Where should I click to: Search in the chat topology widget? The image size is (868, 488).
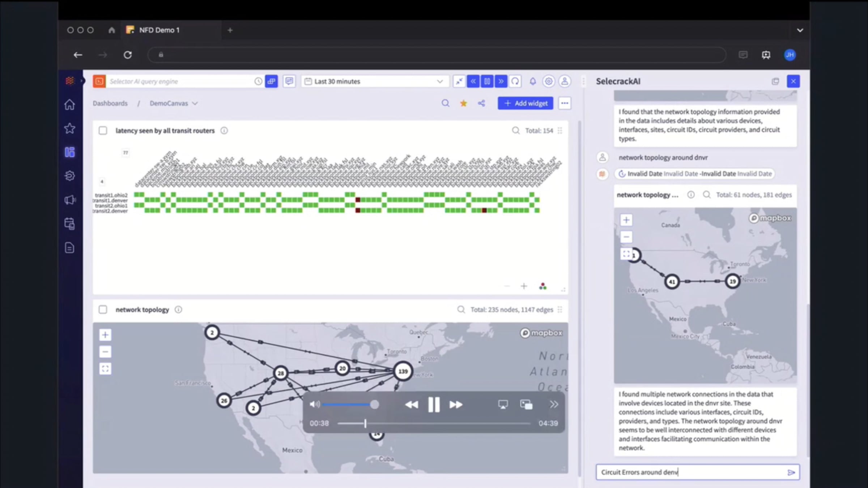click(707, 195)
